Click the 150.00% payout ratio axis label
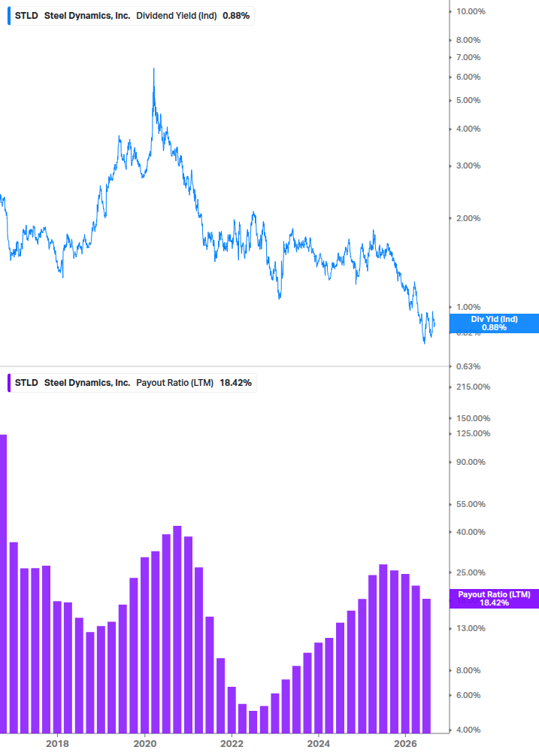 [x=473, y=418]
